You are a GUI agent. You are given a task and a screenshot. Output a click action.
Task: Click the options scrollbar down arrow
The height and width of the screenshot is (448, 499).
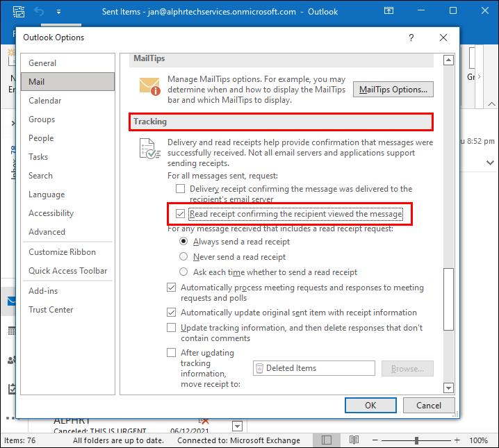[x=448, y=388]
